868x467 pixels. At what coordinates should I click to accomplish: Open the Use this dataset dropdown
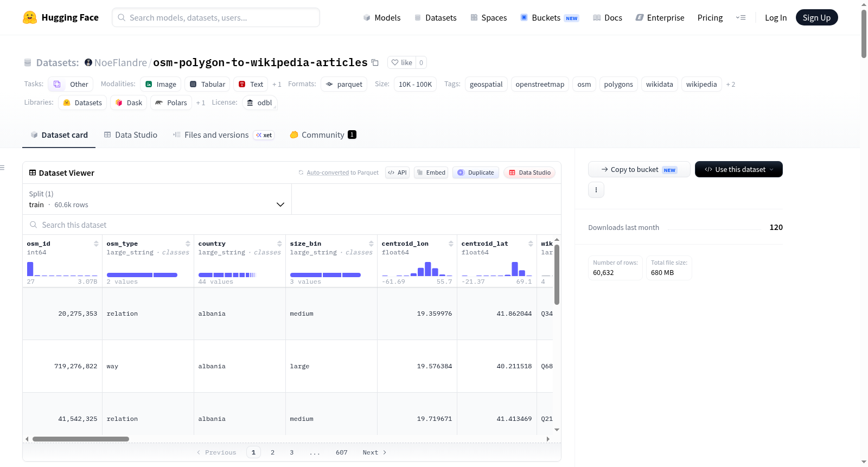point(739,169)
